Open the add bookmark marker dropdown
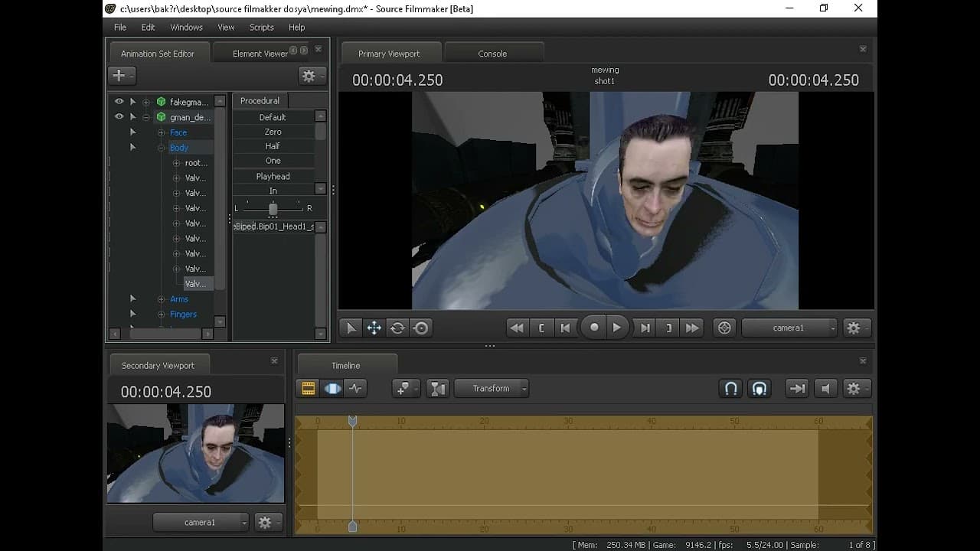This screenshot has height=551, width=980. pos(405,388)
